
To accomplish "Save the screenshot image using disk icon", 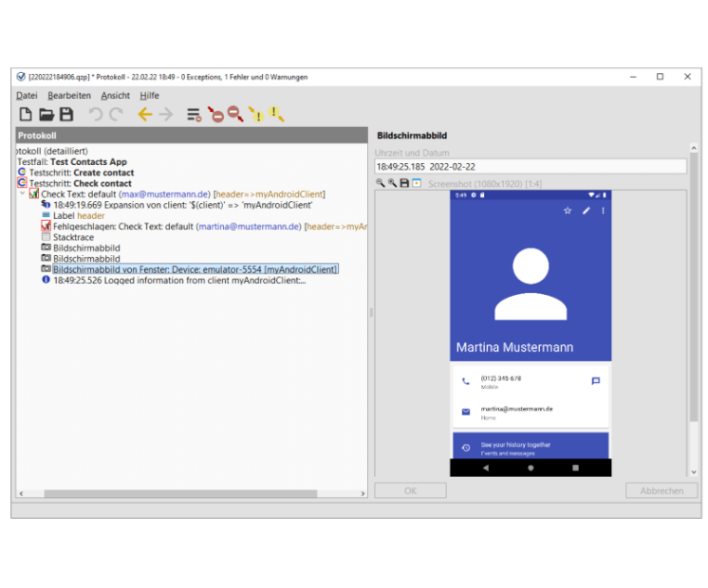I will pyautogui.click(x=404, y=183).
